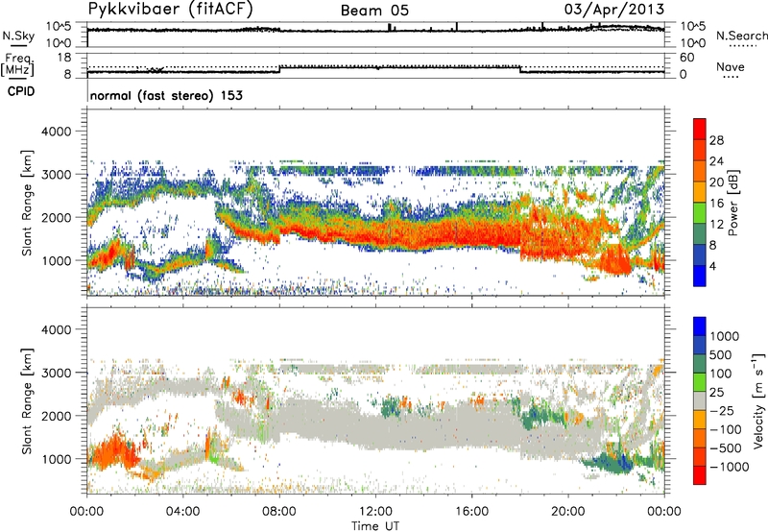Click the -1000 label on Velocity colorbar
Image resolution: width=768 pixels, height=532 pixels.
point(729,467)
